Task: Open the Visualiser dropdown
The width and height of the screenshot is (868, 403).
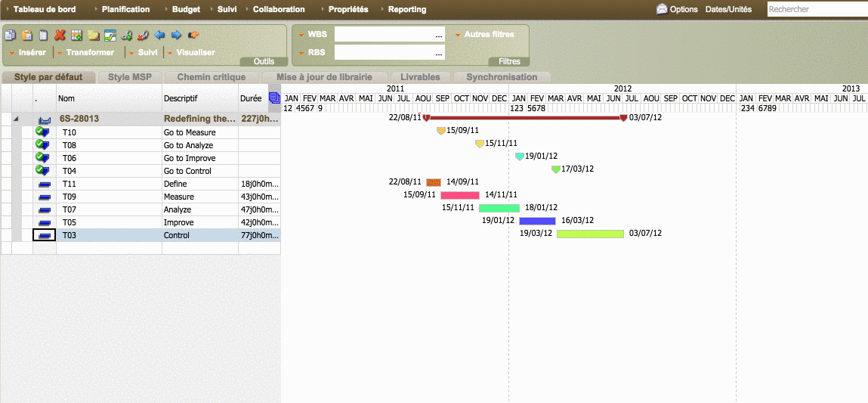Action: pyautogui.click(x=191, y=52)
